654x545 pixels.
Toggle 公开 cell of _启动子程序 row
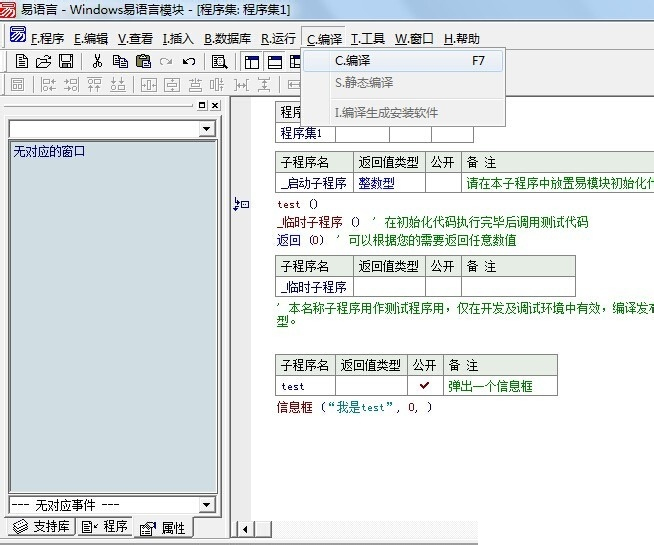[x=442, y=183]
